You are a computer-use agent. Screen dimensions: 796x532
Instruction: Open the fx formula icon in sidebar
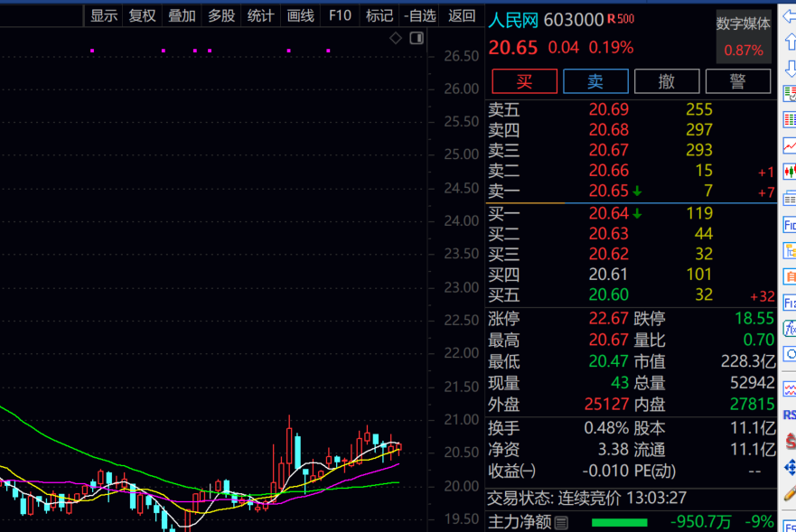click(790, 329)
